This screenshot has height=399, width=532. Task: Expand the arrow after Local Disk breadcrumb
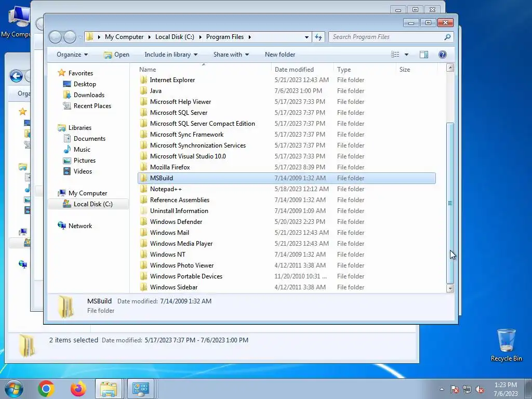(200, 37)
